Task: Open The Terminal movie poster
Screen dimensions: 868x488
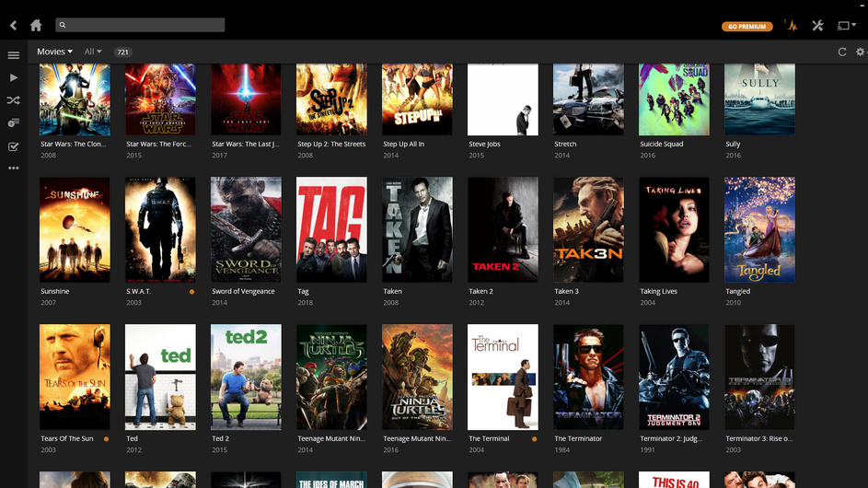Action: [503, 378]
